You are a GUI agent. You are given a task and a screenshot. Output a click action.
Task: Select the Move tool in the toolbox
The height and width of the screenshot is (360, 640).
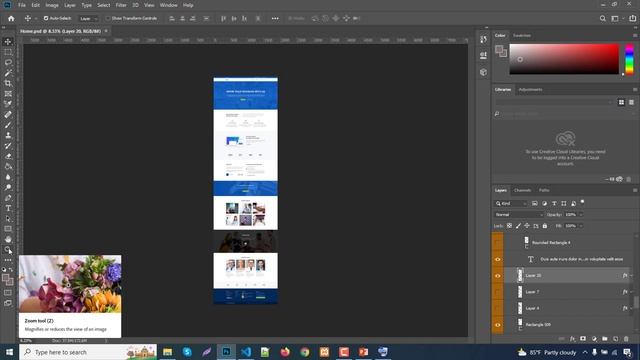[8, 42]
